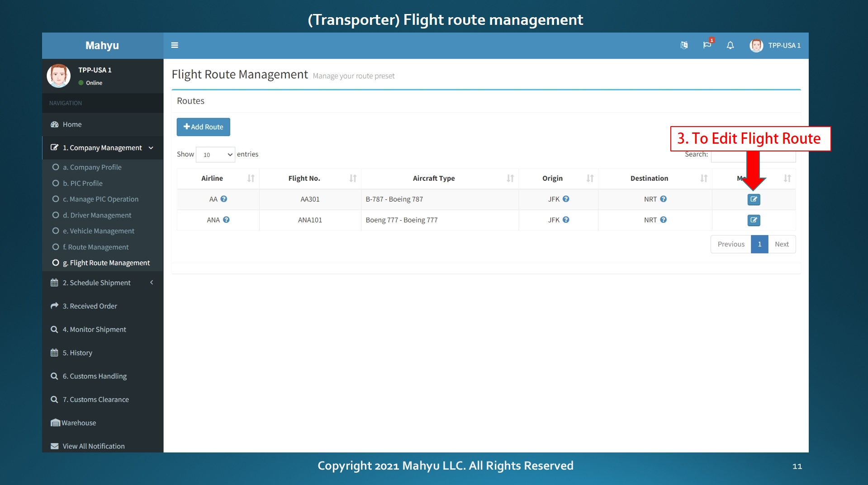Edit the AA301 flight route
The image size is (868, 485).
point(754,199)
